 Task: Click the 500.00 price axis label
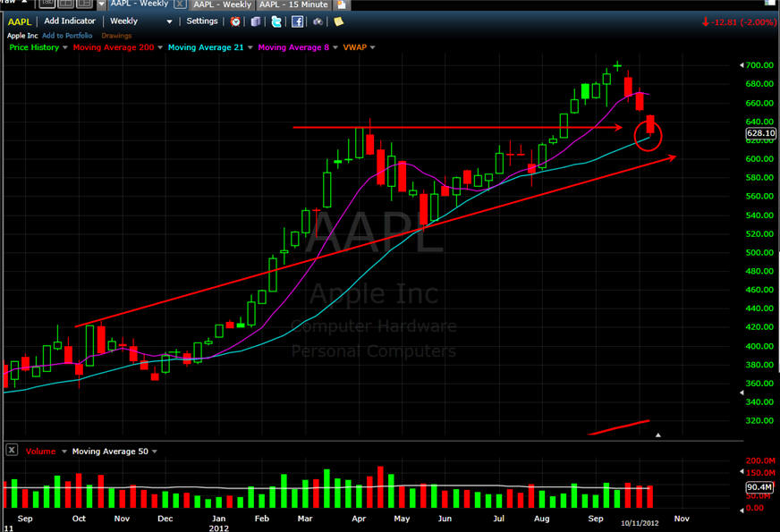coord(759,252)
